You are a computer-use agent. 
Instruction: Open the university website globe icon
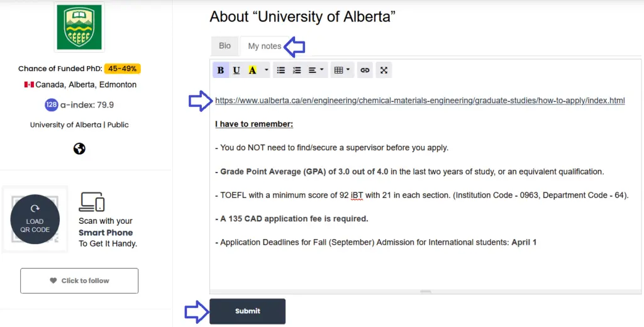tap(79, 148)
